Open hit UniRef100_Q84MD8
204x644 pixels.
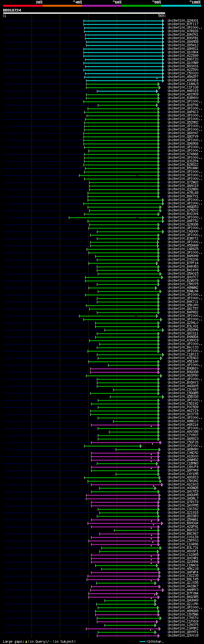[183, 42]
